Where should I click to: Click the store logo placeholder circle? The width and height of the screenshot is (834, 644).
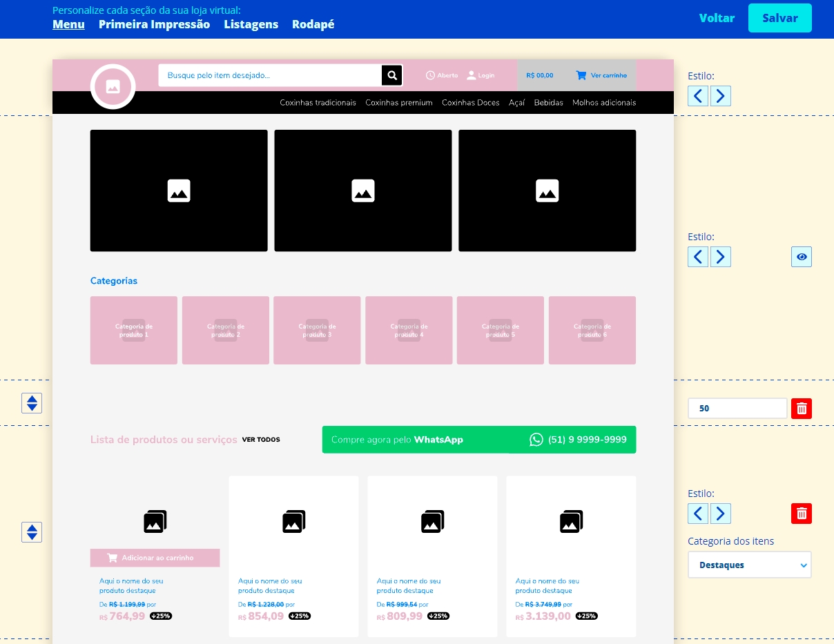coord(113,87)
